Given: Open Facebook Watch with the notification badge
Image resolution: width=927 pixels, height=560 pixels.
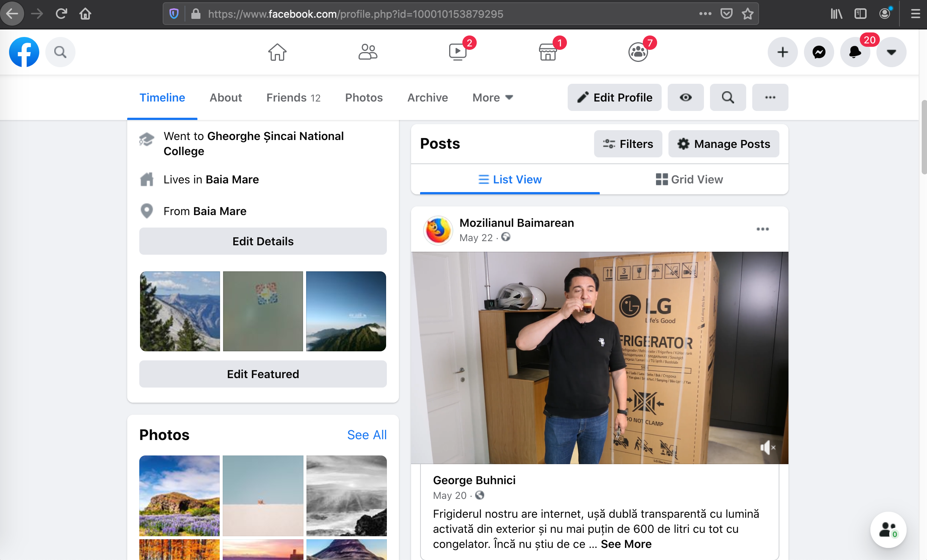Looking at the screenshot, I should tap(458, 52).
